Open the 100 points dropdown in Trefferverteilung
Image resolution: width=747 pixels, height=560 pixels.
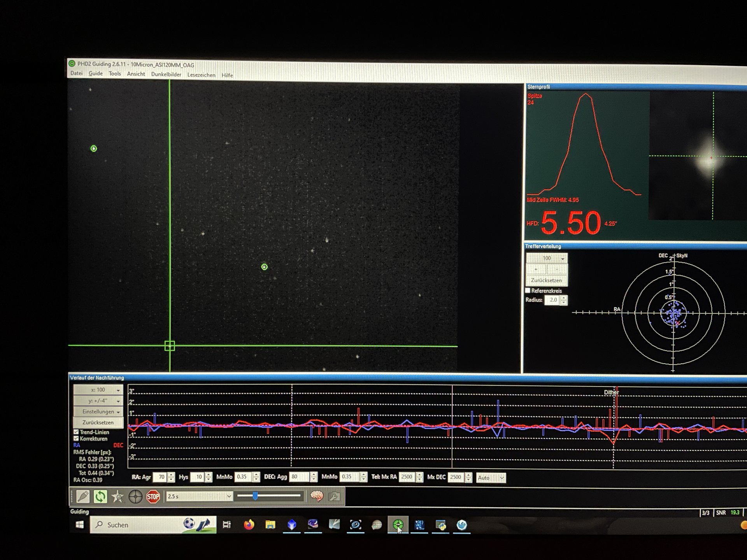click(x=547, y=258)
